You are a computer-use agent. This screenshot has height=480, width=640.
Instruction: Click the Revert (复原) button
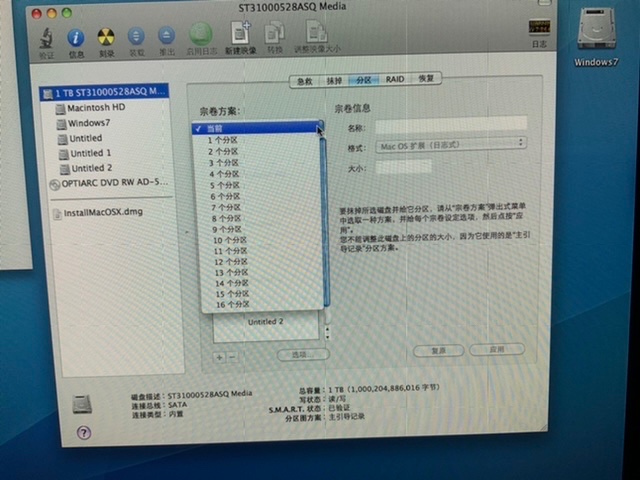point(438,351)
